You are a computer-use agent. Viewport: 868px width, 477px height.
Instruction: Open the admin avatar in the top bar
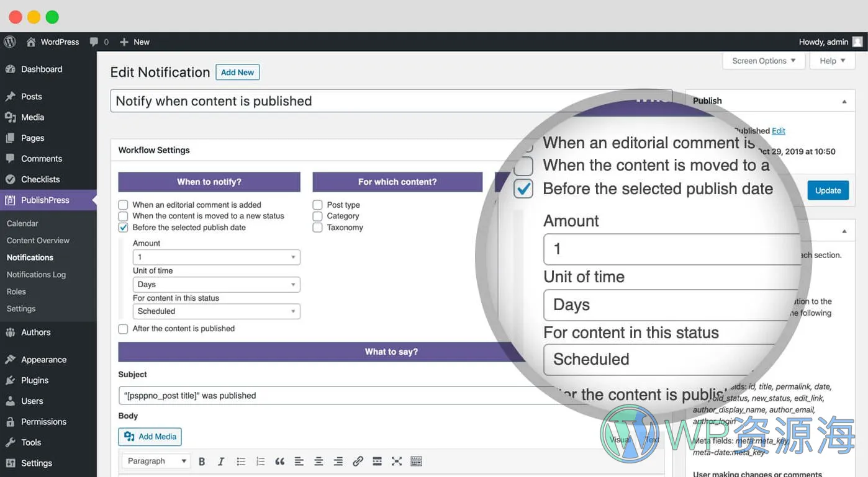[857, 42]
